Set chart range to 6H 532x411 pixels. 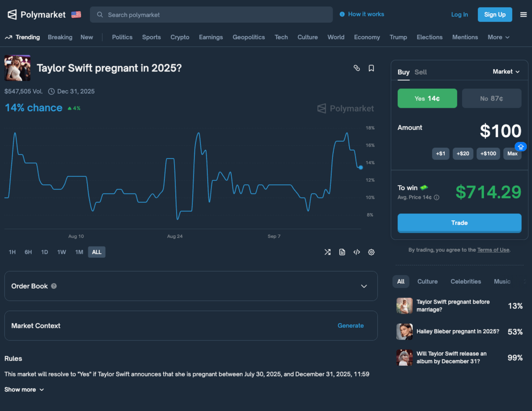[28, 252]
